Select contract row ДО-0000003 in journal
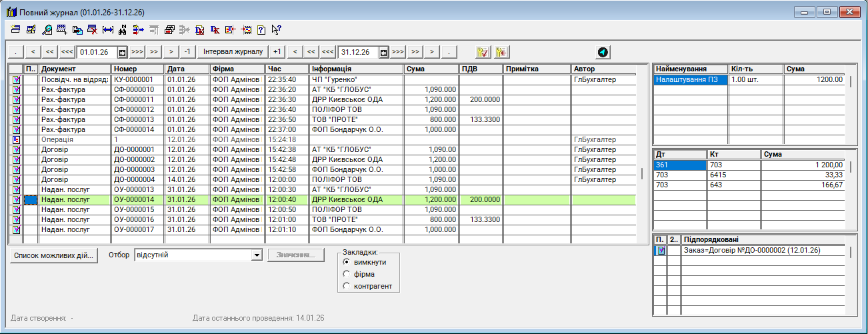 point(137,169)
